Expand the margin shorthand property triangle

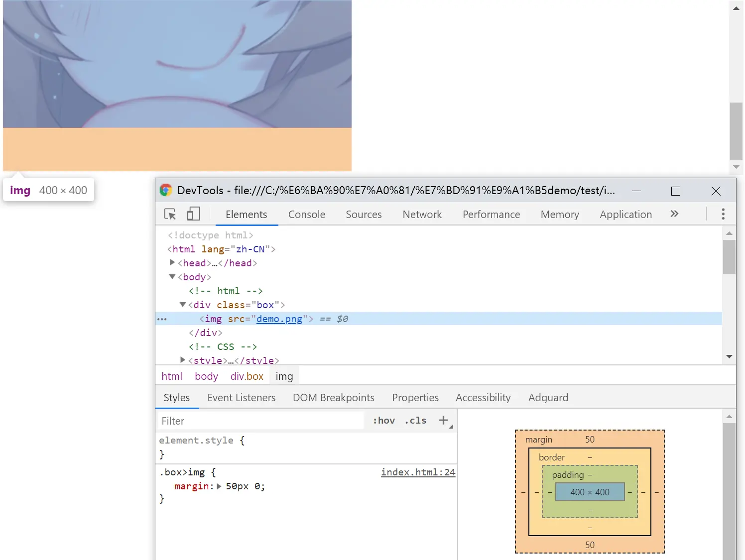click(219, 486)
